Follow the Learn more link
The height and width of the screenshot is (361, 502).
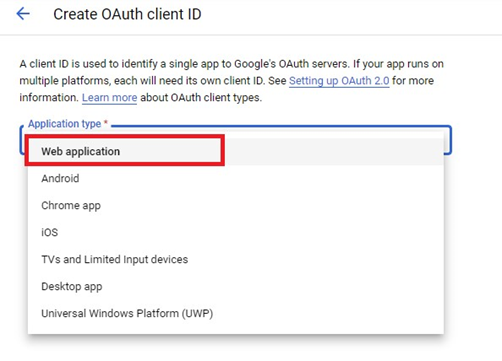(109, 98)
